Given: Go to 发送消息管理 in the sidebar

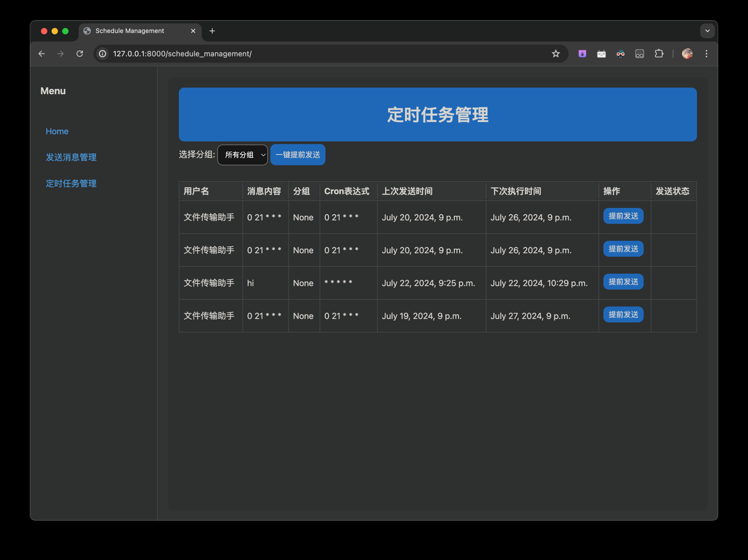Looking at the screenshot, I should point(71,157).
